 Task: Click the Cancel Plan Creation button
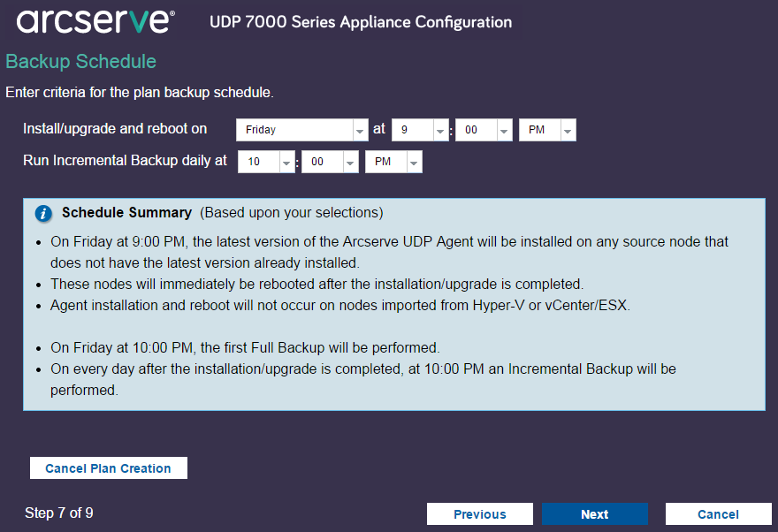pyautogui.click(x=108, y=467)
